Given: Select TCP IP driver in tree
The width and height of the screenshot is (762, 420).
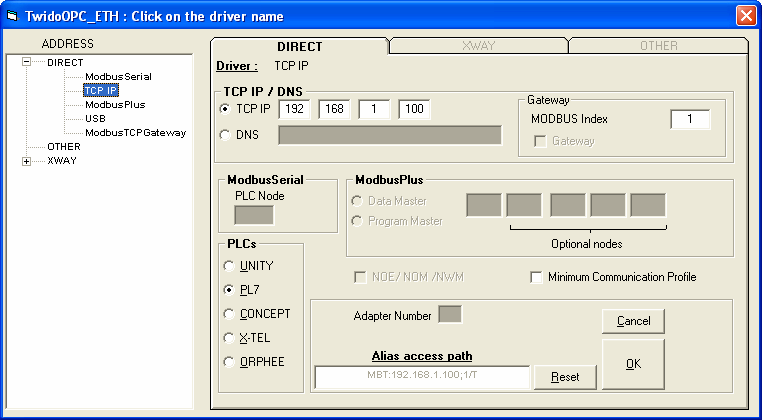Looking at the screenshot, I should pyautogui.click(x=101, y=90).
